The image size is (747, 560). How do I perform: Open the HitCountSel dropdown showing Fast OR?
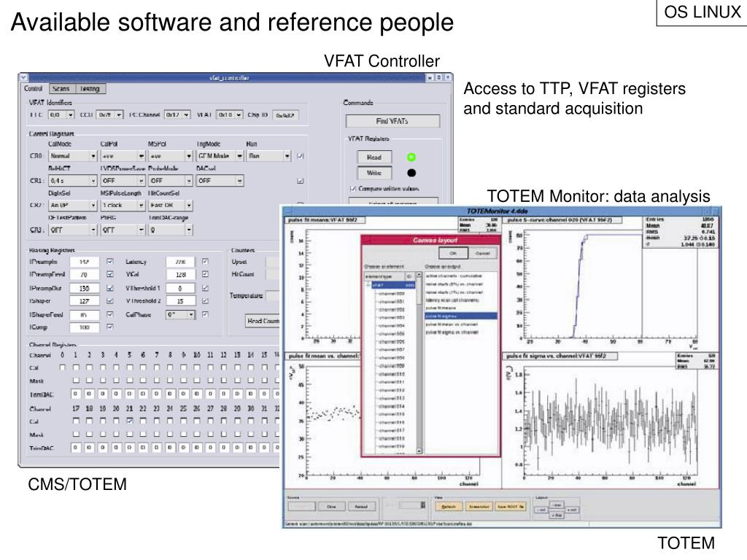click(170, 205)
